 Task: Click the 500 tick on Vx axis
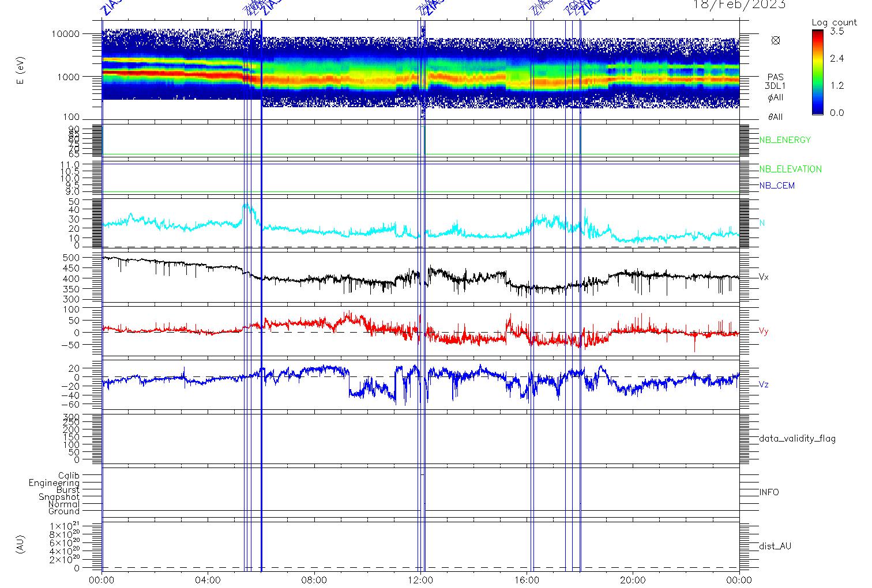72,258
